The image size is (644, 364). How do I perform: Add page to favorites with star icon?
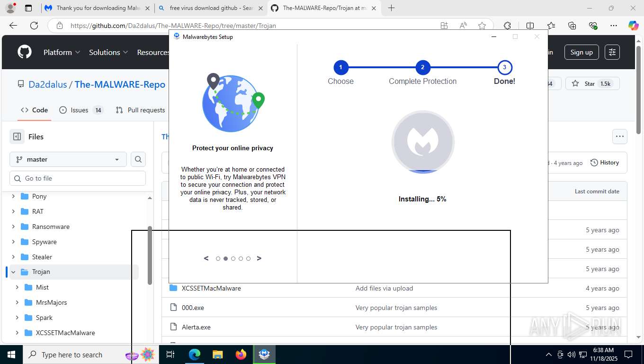coord(482,26)
